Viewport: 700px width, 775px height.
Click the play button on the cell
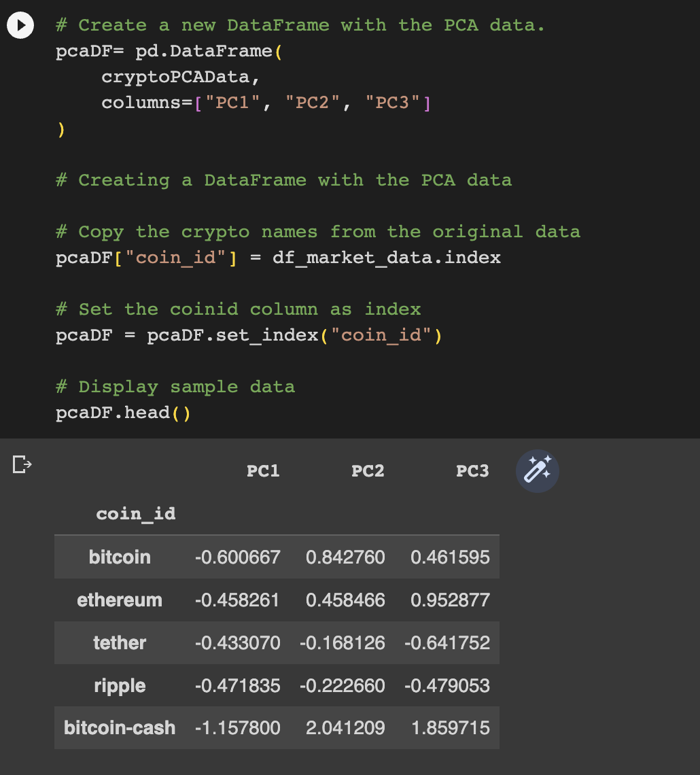coord(20,24)
